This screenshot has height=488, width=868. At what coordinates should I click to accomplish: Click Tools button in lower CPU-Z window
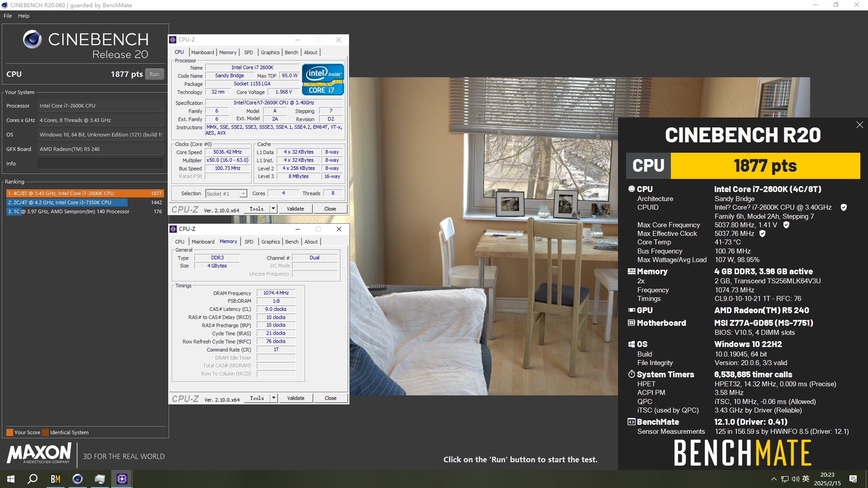pos(257,398)
